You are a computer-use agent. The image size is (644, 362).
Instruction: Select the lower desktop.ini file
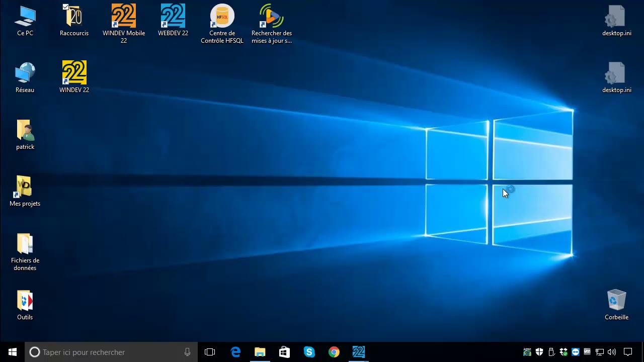616,77
